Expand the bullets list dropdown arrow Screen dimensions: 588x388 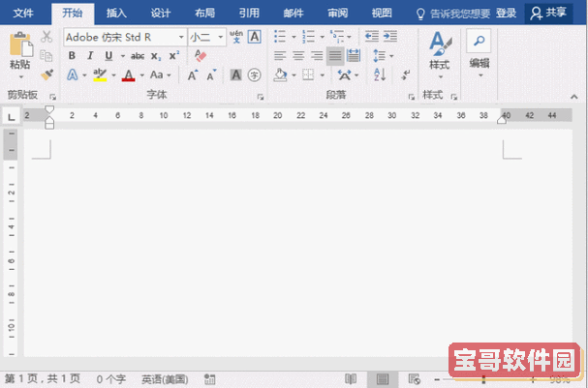(294, 37)
